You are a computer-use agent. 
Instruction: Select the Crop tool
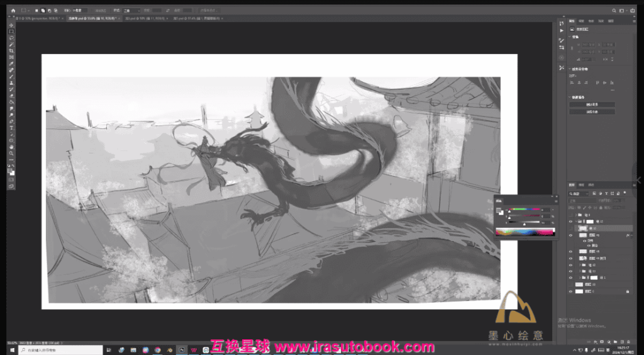[x=11, y=50]
